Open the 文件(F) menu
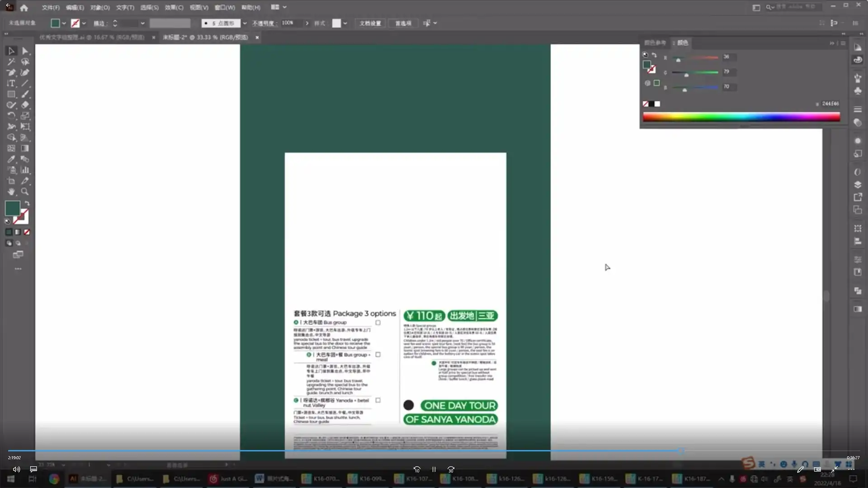This screenshot has width=868, height=488. (51, 8)
